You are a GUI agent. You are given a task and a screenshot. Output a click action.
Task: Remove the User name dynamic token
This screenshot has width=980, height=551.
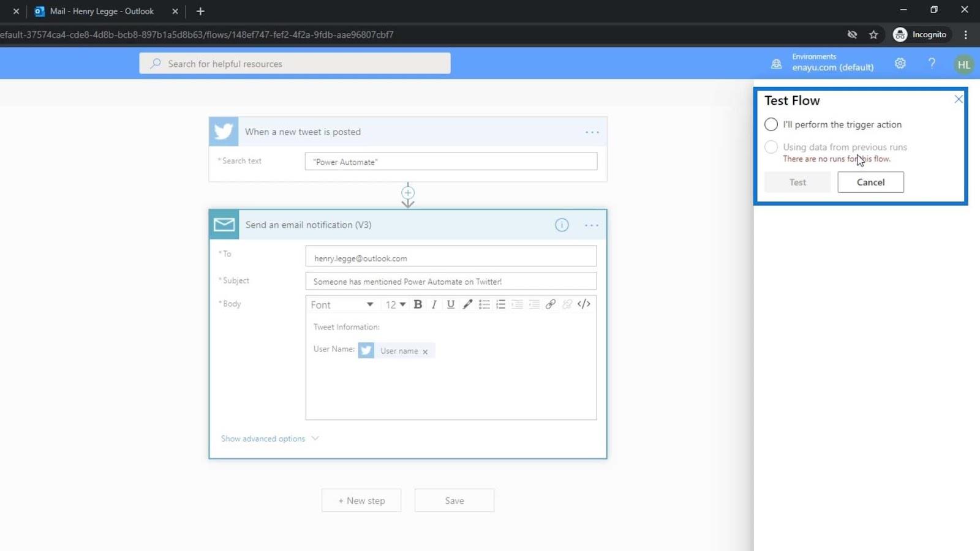pos(425,351)
